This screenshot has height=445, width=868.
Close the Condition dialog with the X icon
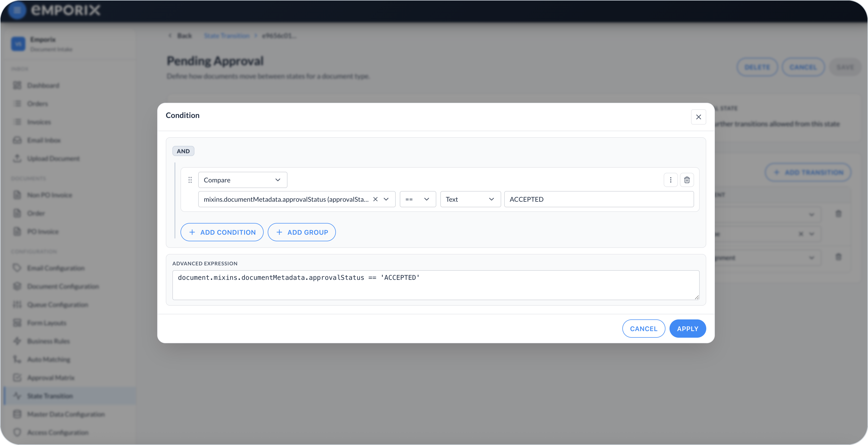pyautogui.click(x=698, y=117)
